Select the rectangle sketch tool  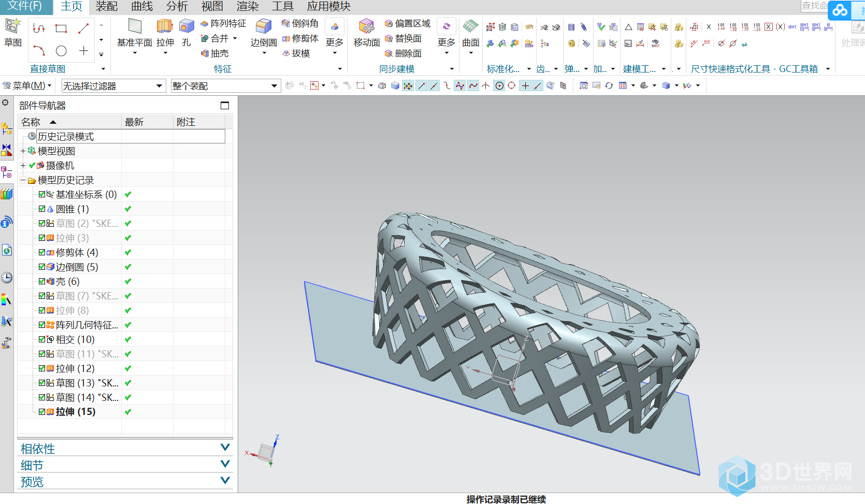61,28
